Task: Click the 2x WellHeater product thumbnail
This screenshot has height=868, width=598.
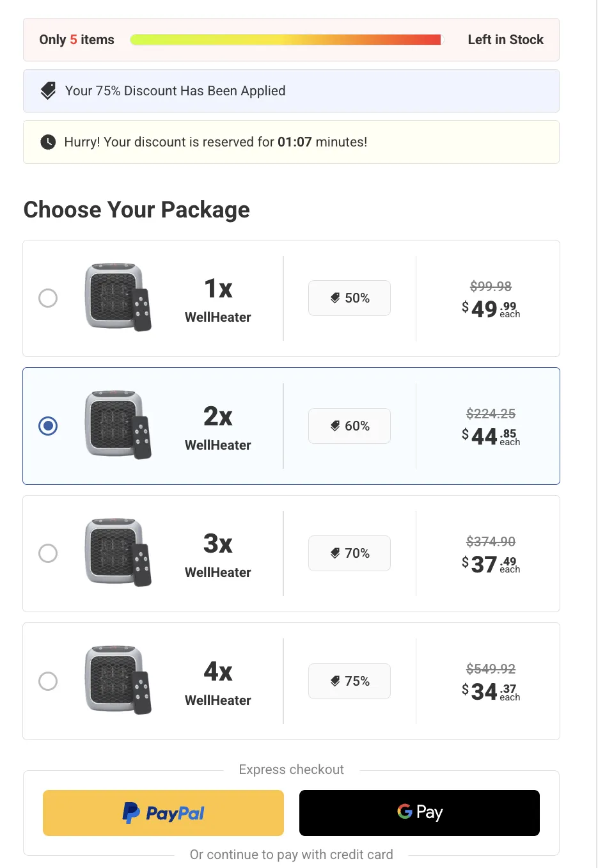Action: [118, 424]
